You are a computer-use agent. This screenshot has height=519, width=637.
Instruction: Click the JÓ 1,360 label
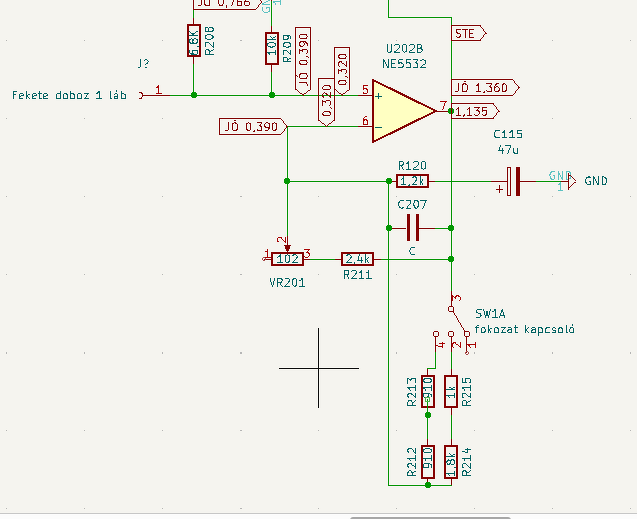click(x=485, y=88)
